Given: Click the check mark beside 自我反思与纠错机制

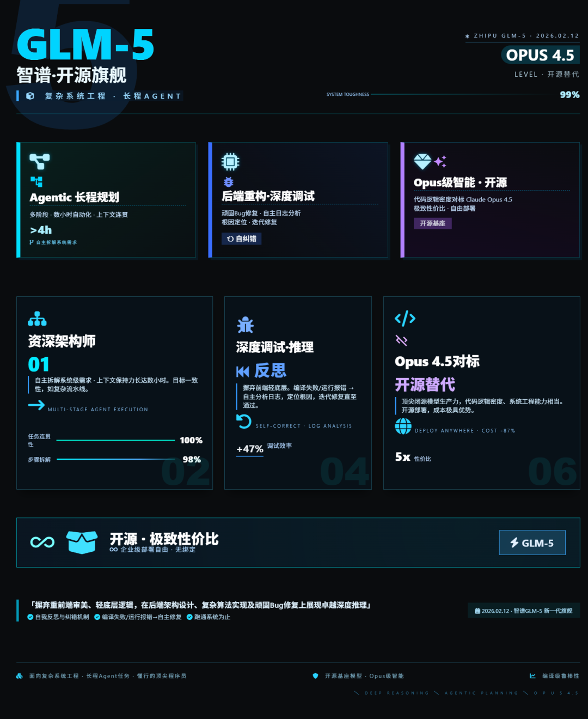Looking at the screenshot, I should point(30,617).
